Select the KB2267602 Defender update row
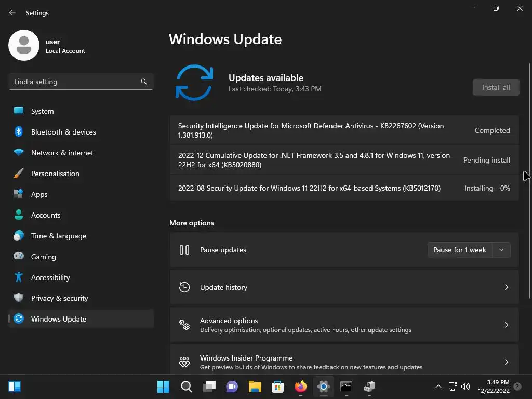The height and width of the screenshot is (399, 532). [344, 130]
